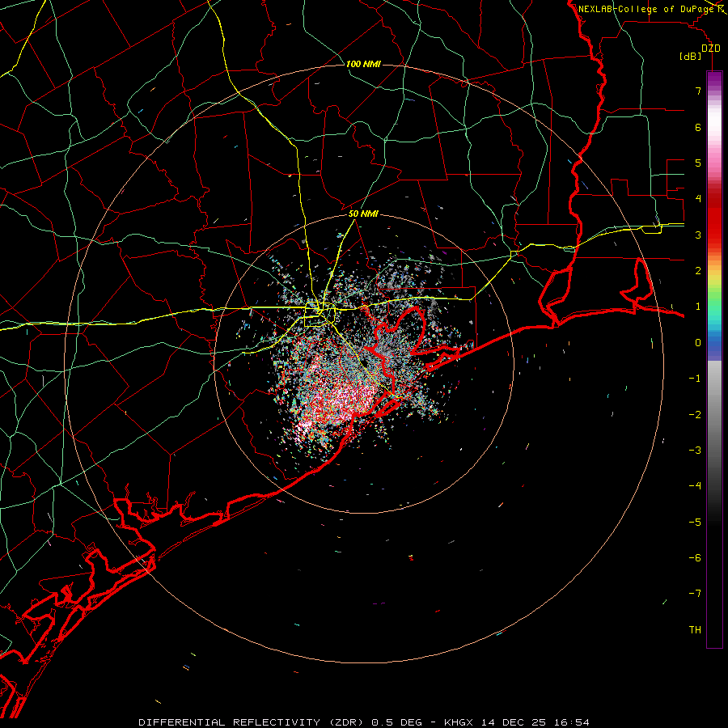Click the -5 value on the color scale
Screen dimensions: 728x728
pyautogui.click(x=695, y=523)
